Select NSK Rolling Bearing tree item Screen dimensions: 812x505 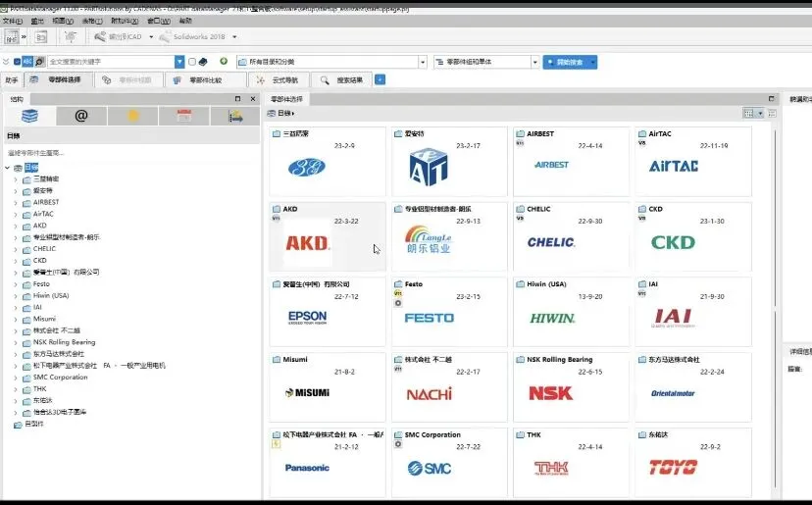pyautogui.click(x=64, y=342)
